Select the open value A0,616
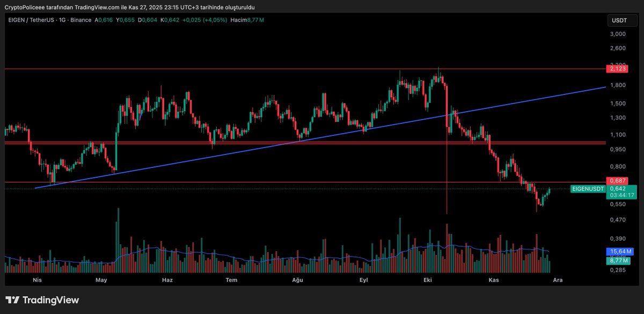Viewport: 644px width, 314px height. [104, 20]
